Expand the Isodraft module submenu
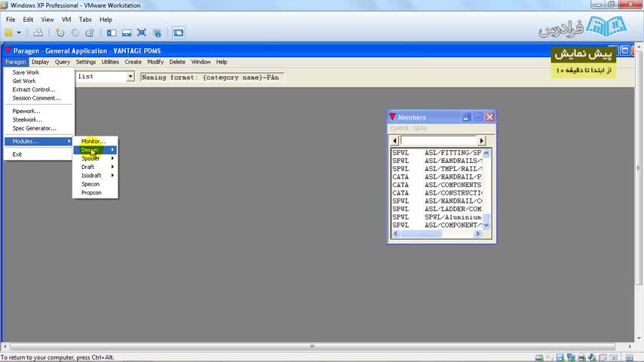 (95, 176)
